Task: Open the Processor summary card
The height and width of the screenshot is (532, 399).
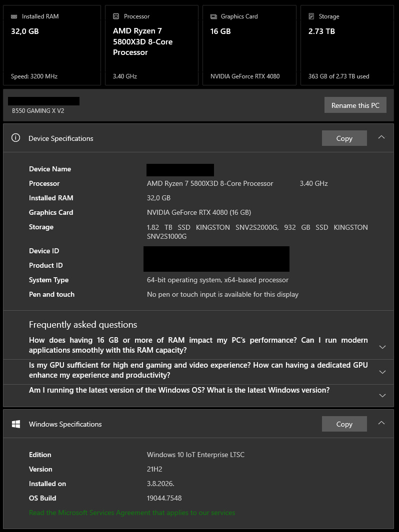Action: click(x=151, y=45)
